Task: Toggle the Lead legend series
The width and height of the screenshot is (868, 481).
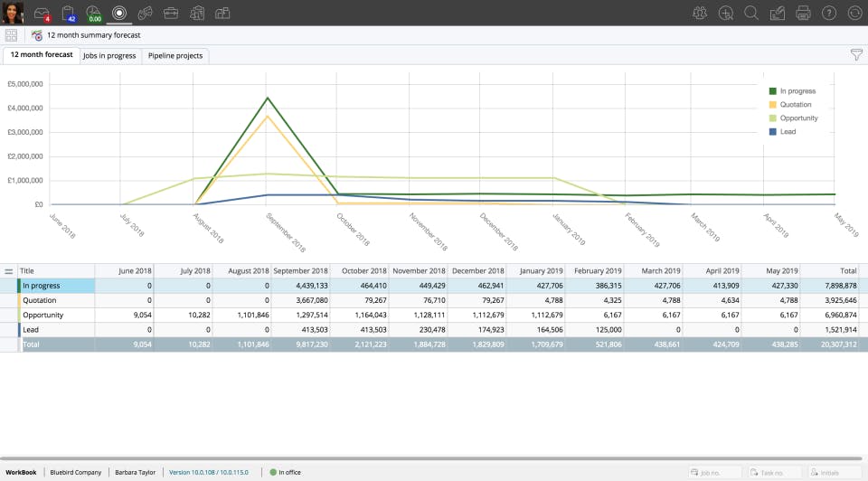Action: [x=782, y=132]
